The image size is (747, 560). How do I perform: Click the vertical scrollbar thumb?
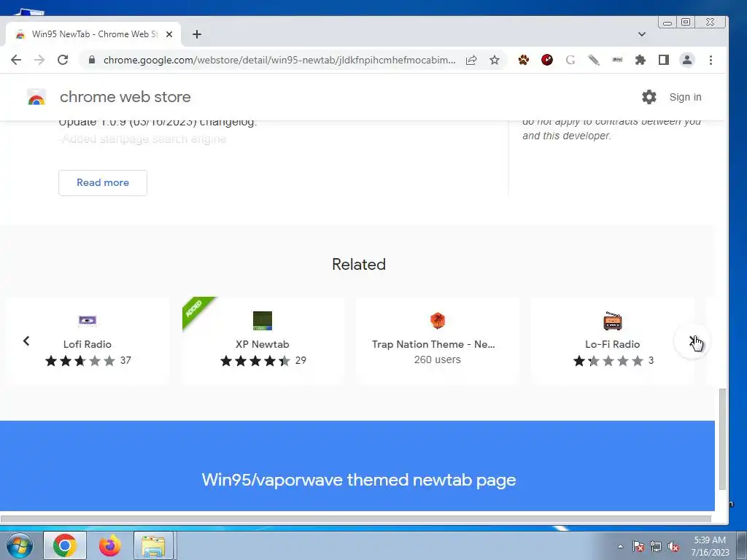pos(722,439)
